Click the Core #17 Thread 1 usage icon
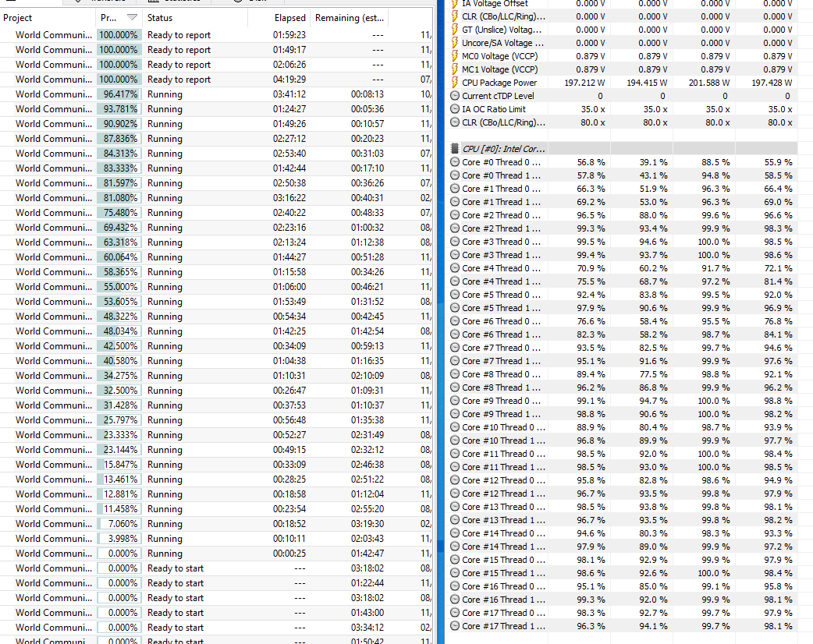The width and height of the screenshot is (813, 644). pos(455,626)
